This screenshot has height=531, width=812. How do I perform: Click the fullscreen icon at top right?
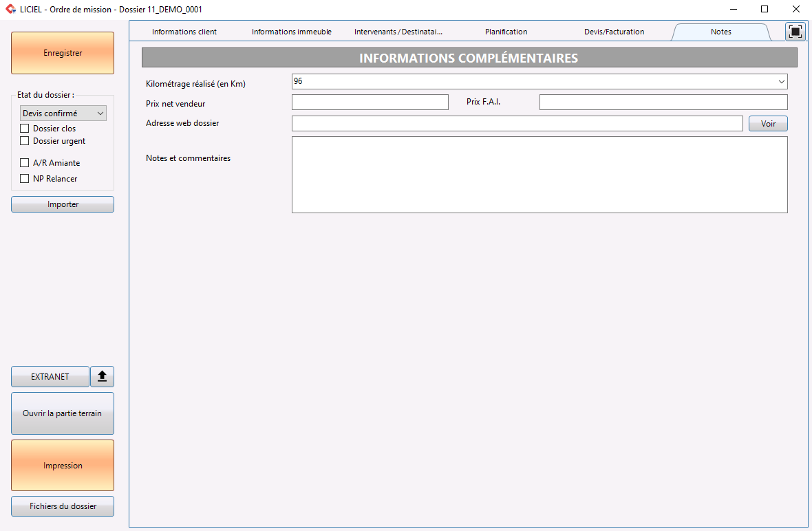pos(795,32)
